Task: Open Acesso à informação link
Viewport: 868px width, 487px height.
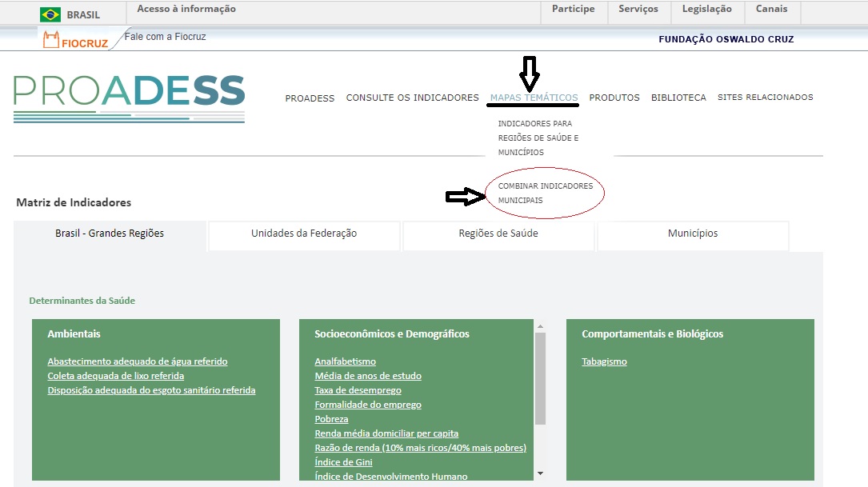Action: (x=186, y=9)
